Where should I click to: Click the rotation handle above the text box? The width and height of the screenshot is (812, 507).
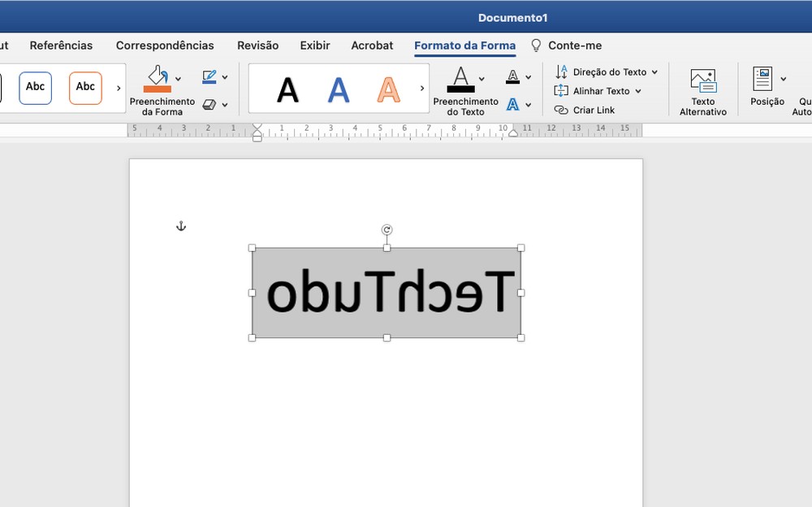387,230
